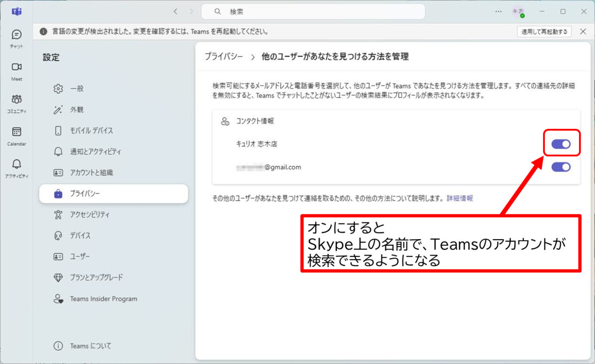The width and height of the screenshot is (595, 364).
Task: Open the アクティビティ bell icon
Action: pyautogui.click(x=16, y=164)
